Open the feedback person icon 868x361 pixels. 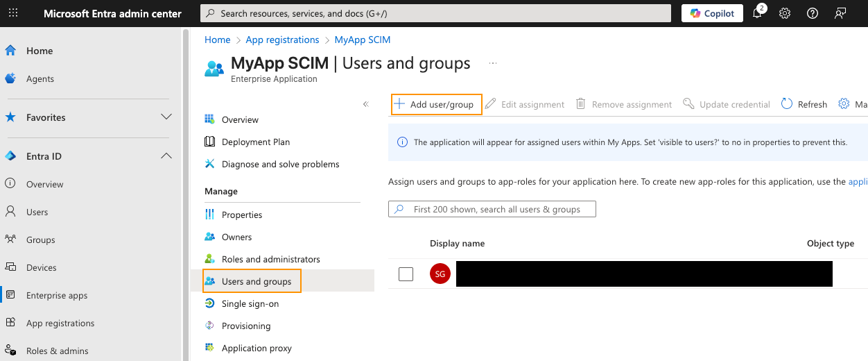pyautogui.click(x=840, y=13)
